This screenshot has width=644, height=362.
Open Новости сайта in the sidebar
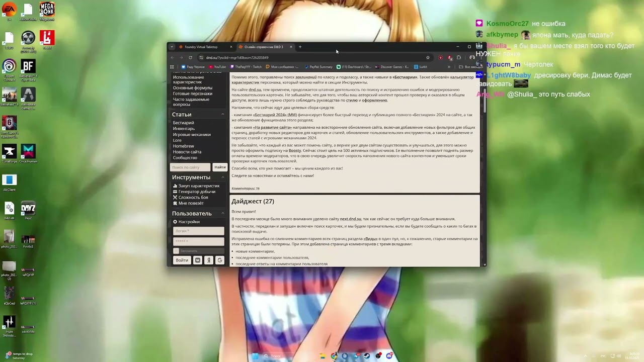point(187,152)
